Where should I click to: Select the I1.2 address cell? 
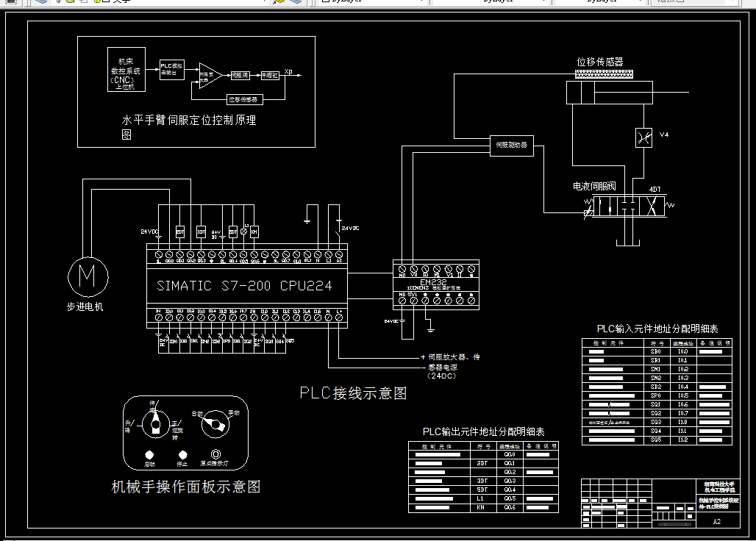tap(682, 440)
